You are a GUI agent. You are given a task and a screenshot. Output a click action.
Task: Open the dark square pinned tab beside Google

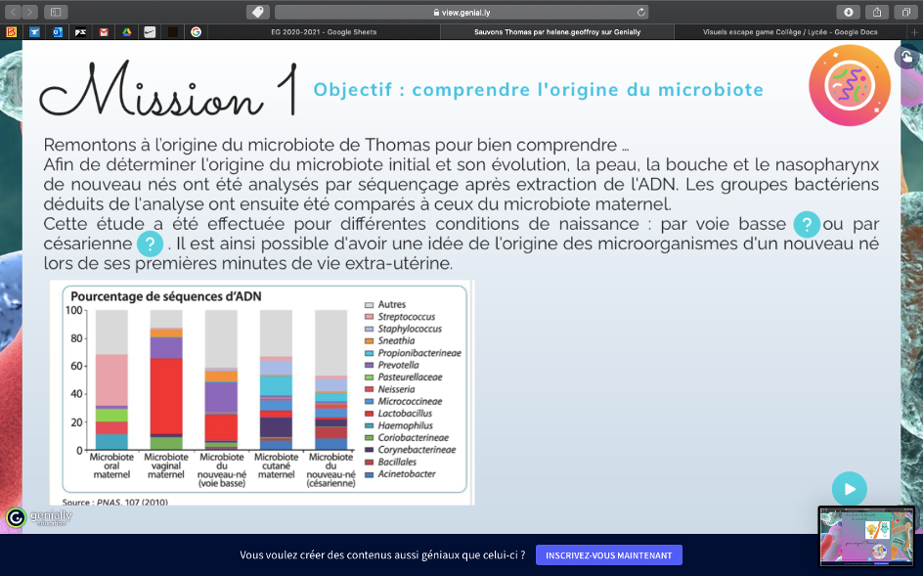[173, 32]
